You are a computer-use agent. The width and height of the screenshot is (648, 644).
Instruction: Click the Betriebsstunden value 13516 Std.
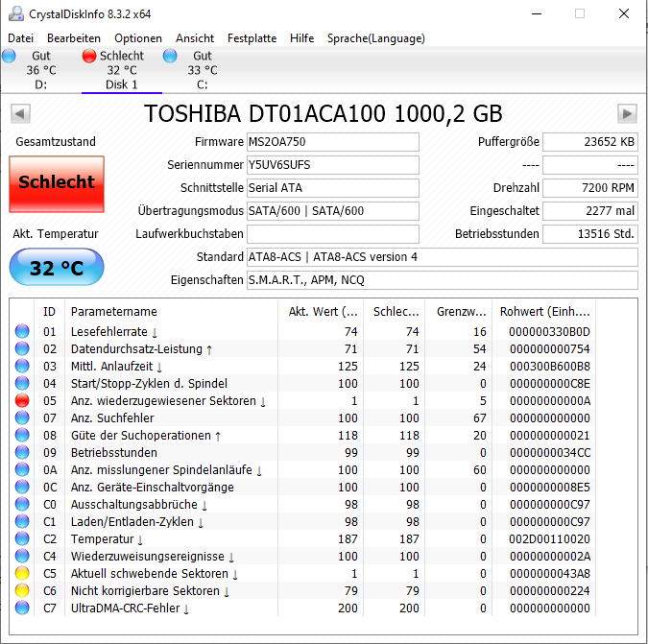(590, 234)
